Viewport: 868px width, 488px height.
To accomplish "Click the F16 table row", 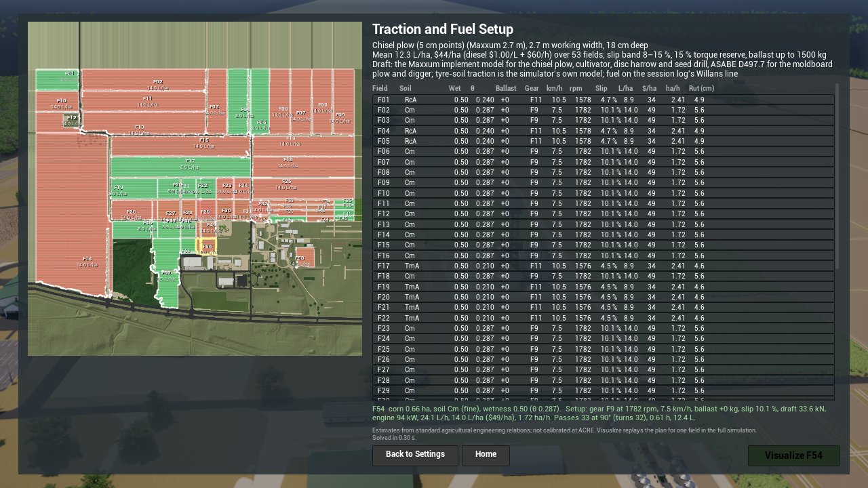I will click(x=604, y=256).
